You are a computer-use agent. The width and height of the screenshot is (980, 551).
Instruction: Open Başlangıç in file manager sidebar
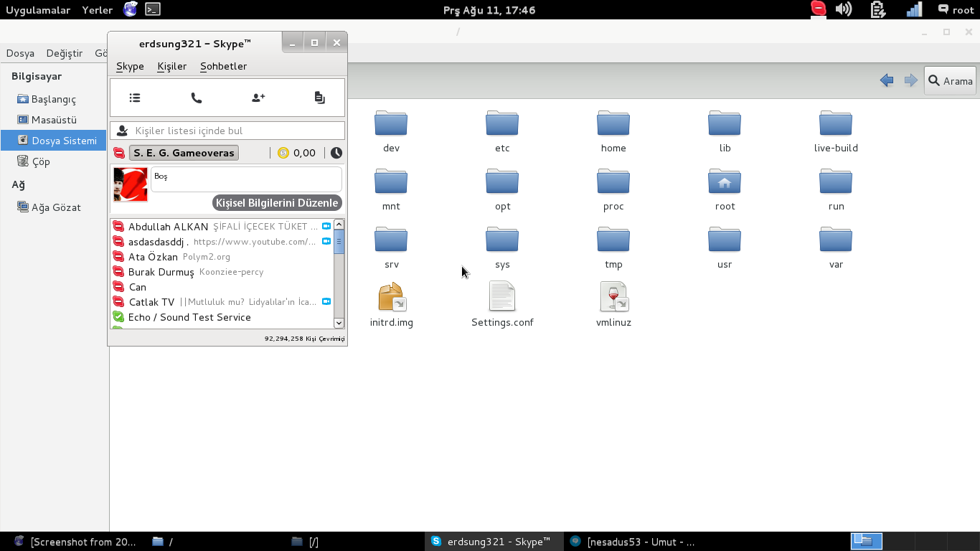[x=53, y=99]
